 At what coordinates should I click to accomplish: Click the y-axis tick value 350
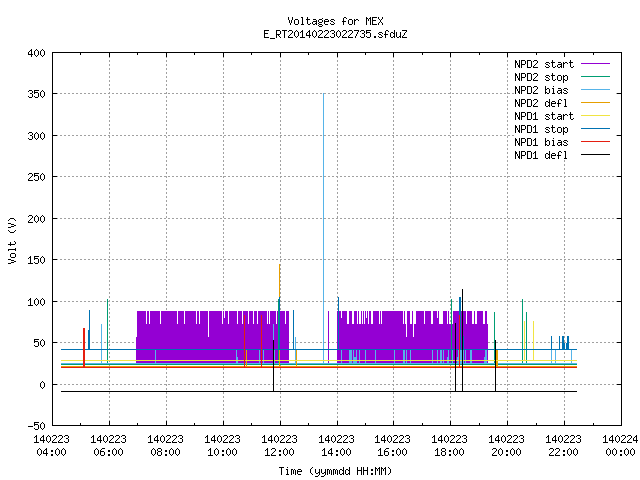(36, 94)
